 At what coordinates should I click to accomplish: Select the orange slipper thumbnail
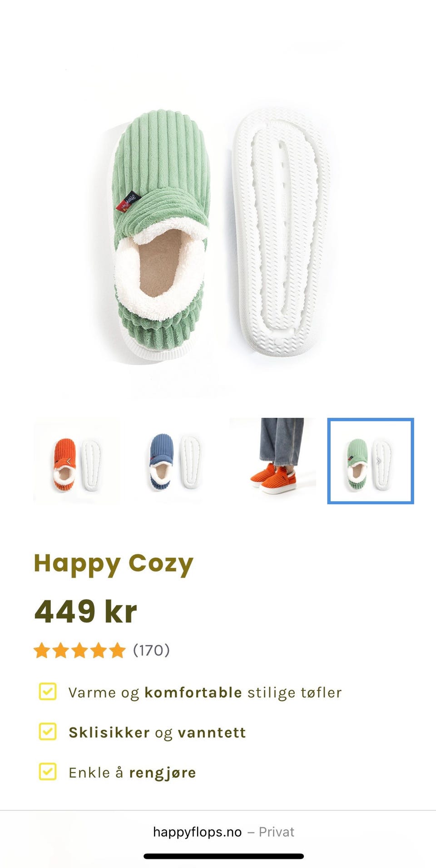click(76, 461)
